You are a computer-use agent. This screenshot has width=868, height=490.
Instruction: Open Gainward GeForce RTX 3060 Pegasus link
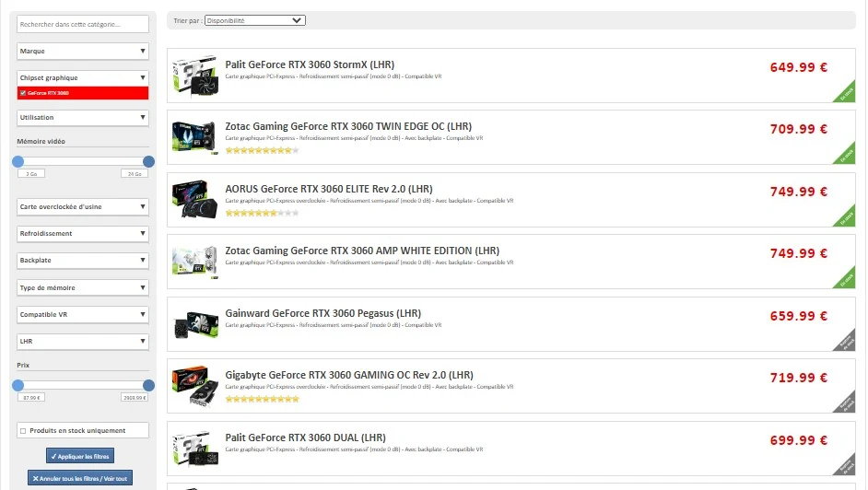click(x=323, y=313)
